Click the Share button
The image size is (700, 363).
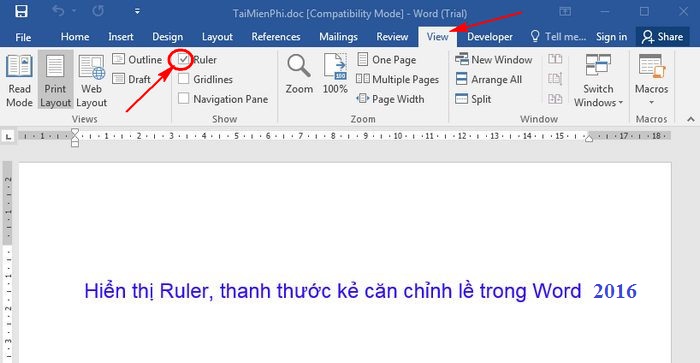662,37
